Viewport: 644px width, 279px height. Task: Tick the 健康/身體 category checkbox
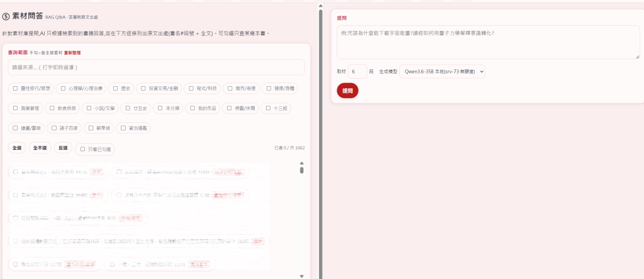(269, 88)
